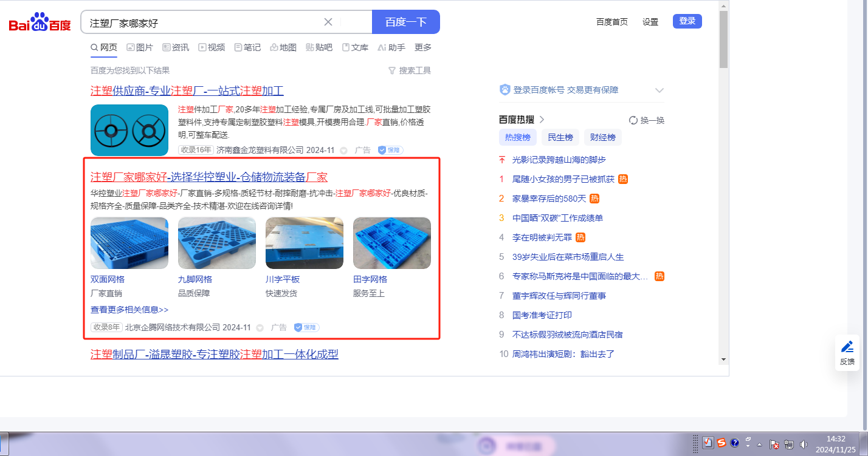Switch to the 资讯 tab
This screenshot has height=456, width=868.
coord(176,47)
